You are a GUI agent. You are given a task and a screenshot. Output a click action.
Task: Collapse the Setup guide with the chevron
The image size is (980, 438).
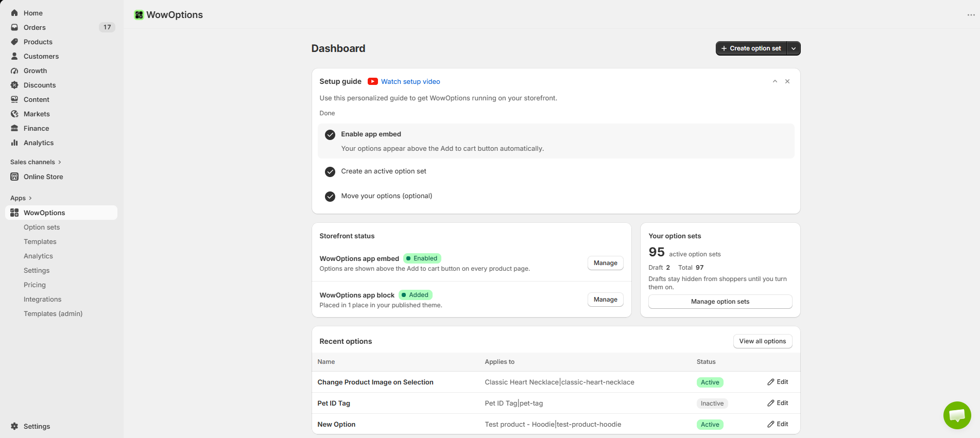click(775, 81)
